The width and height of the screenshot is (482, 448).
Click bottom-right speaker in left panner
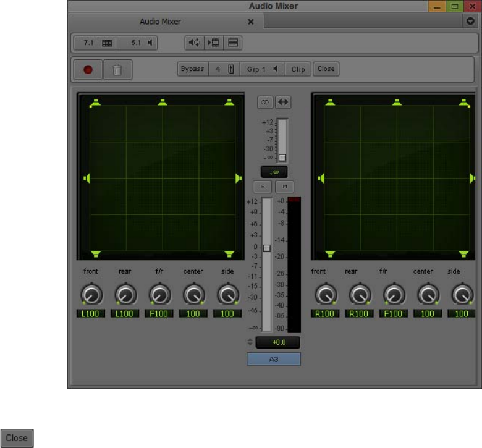tap(229, 254)
